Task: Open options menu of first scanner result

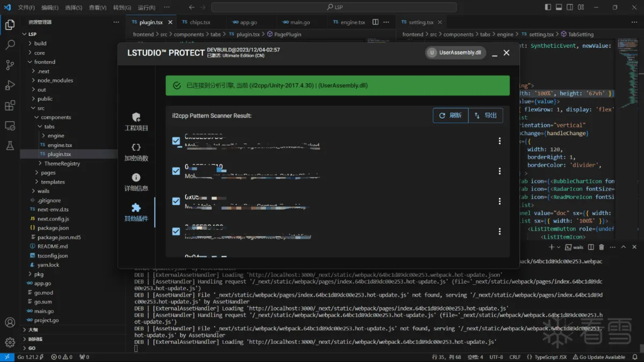Action: point(500,141)
